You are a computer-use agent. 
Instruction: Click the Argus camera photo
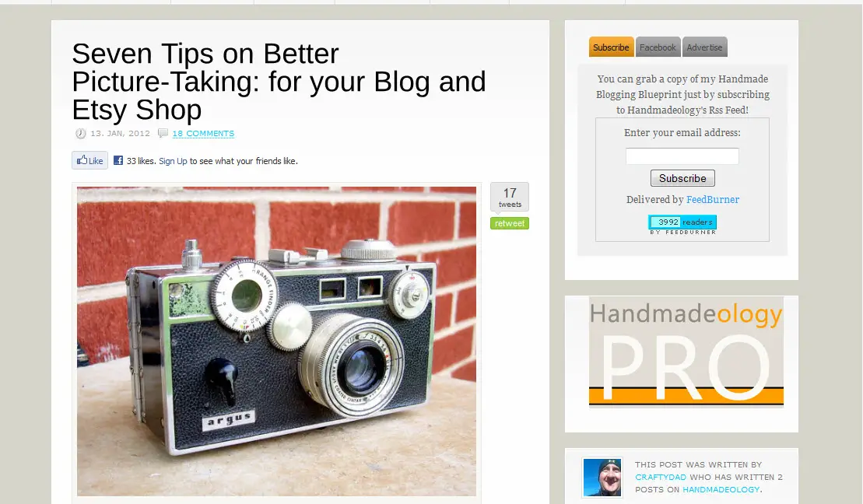[x=276, y=341]
